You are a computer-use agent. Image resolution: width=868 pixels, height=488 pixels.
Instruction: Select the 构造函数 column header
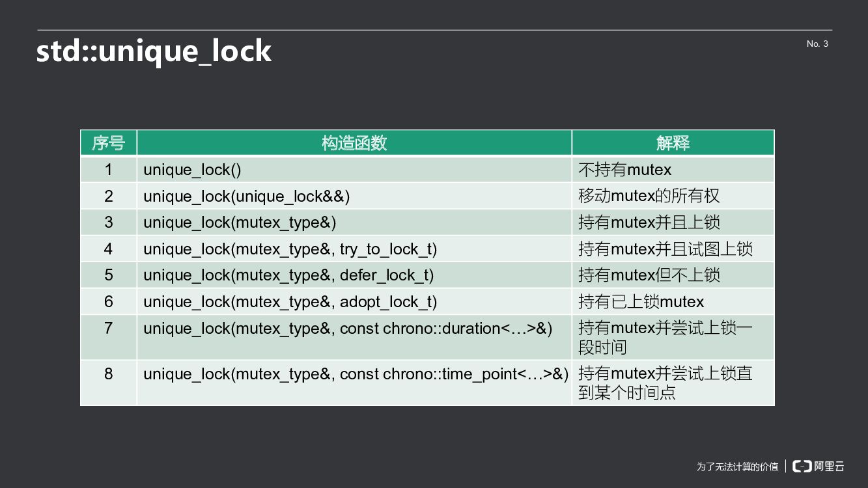(354, 143)
